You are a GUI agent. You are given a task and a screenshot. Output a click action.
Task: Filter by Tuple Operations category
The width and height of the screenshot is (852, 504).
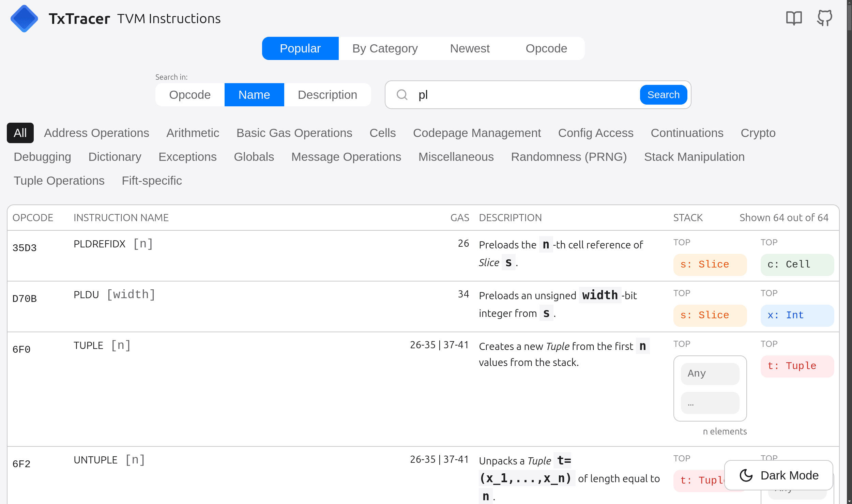(x=59, y=181)
